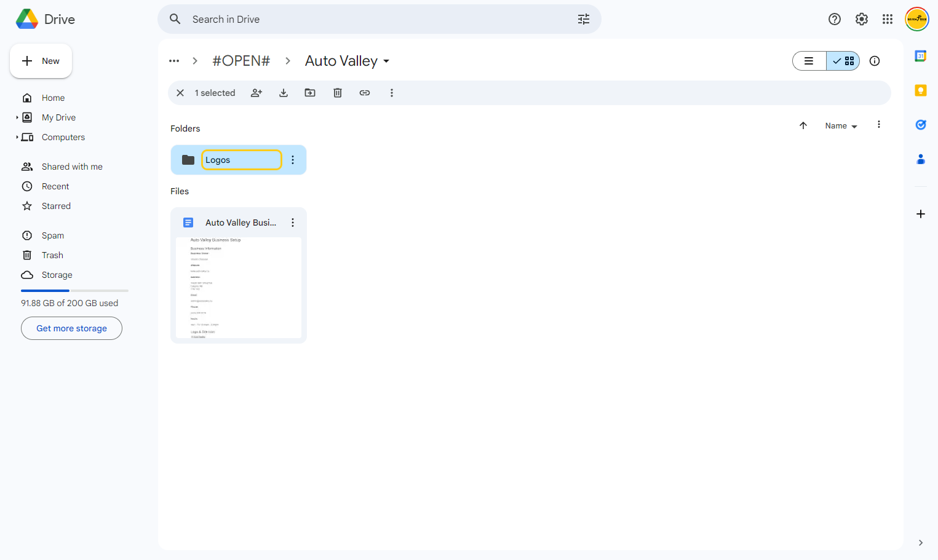Screen dimensions: 938x560
Task: Open the Settings gear
Action: coord(862,19)
